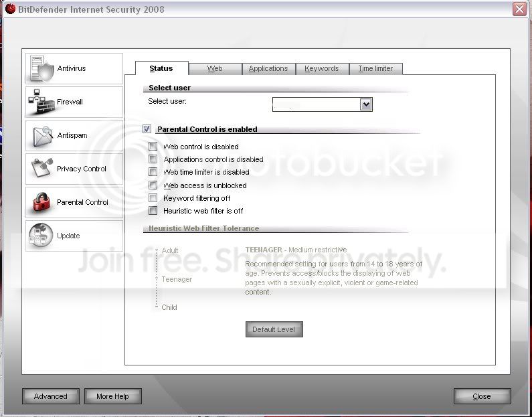Switch to the Web tab
Screen dimensions: 532x417
pyautogui.click(x=215, y=68)
